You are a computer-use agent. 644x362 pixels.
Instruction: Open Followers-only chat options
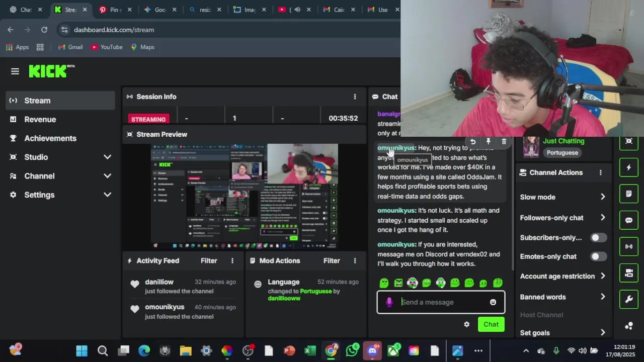[563, 218]
